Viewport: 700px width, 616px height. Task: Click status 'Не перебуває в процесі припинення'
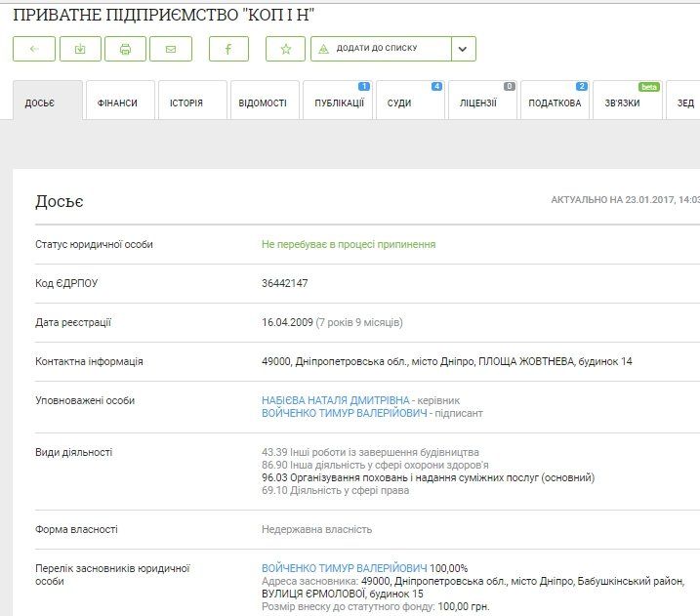tap(349, 244)
